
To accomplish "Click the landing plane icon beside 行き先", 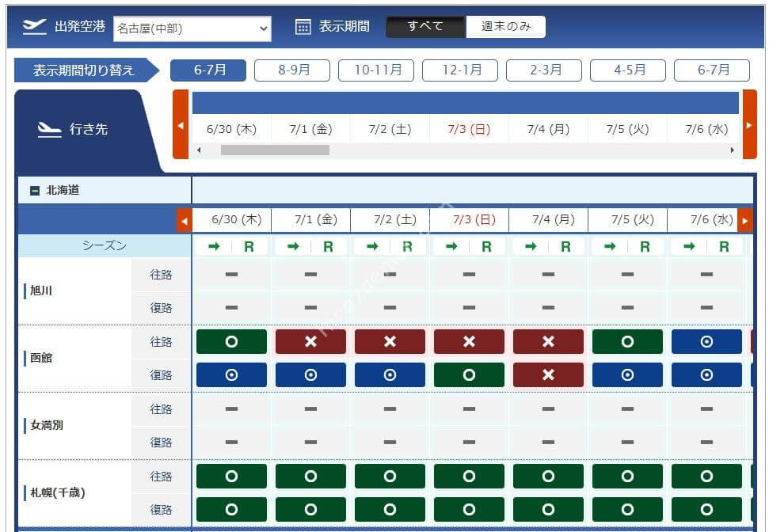I will coord(50,130).
